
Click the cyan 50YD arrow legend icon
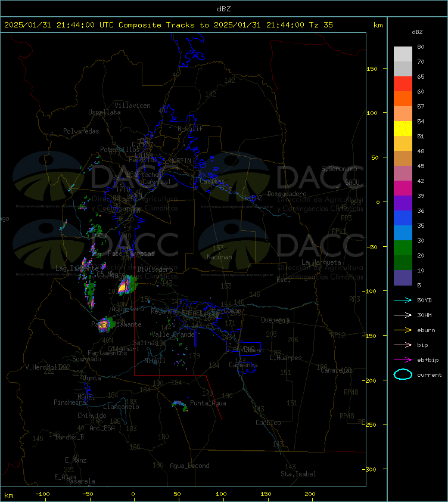(403, 300)
